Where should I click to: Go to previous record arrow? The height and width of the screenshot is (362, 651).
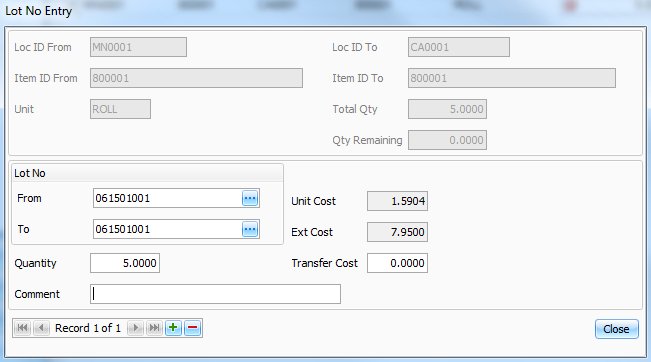pyautogui.click(x=41, y=328)
